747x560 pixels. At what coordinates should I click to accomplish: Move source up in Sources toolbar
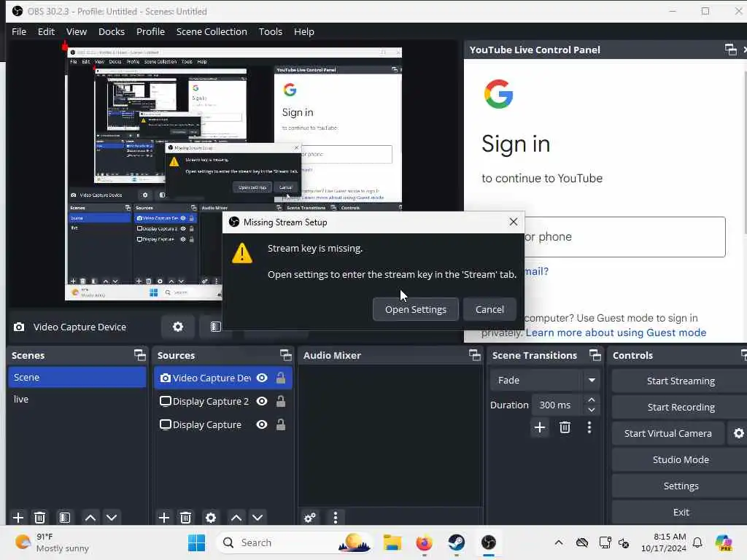click(236, 518)
